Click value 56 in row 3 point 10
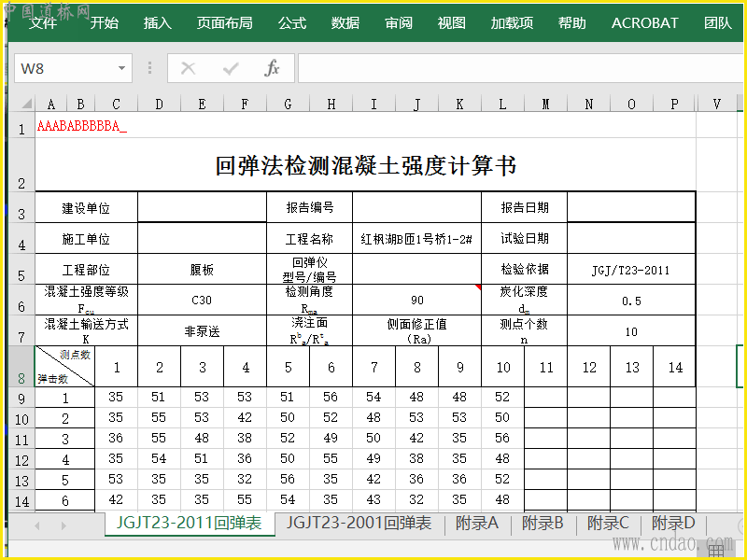This screenshot has height=560, width=747. (x=502, y=438)
